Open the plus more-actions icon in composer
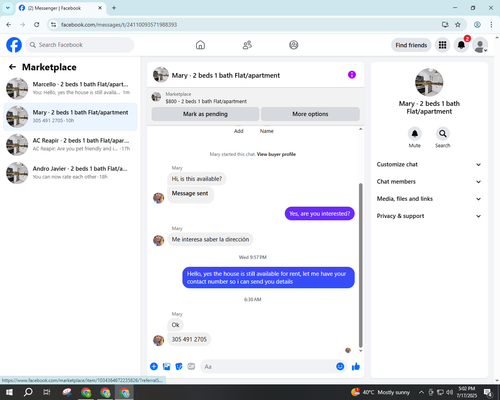 click(x=154, y=367)
